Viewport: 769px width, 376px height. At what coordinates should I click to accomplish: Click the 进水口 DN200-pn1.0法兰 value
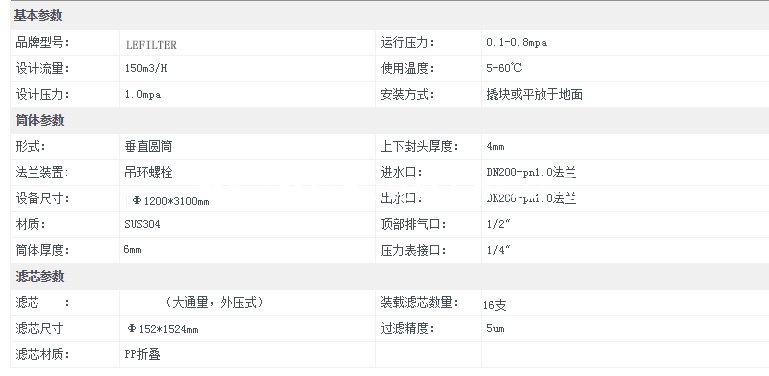[x=531, y=172]
